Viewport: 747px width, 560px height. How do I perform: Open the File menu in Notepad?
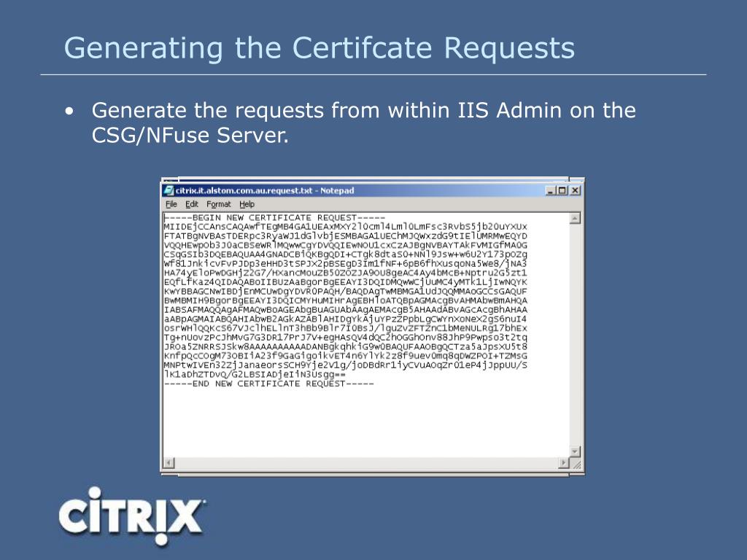click(171, 204)
